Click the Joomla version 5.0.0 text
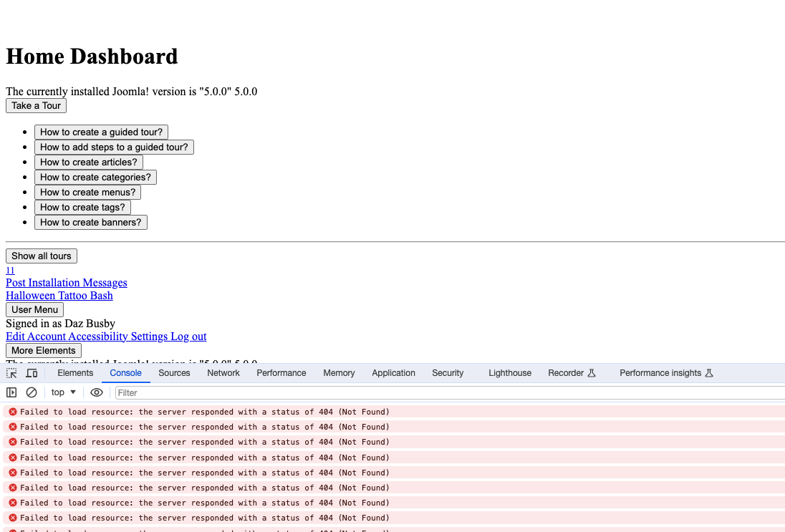 click(x=132, y=92)
